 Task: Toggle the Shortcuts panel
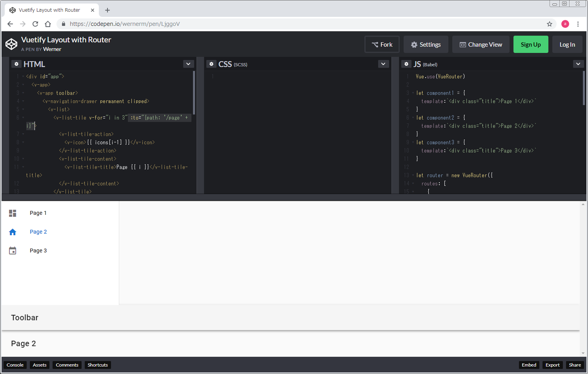click(98, 365)
